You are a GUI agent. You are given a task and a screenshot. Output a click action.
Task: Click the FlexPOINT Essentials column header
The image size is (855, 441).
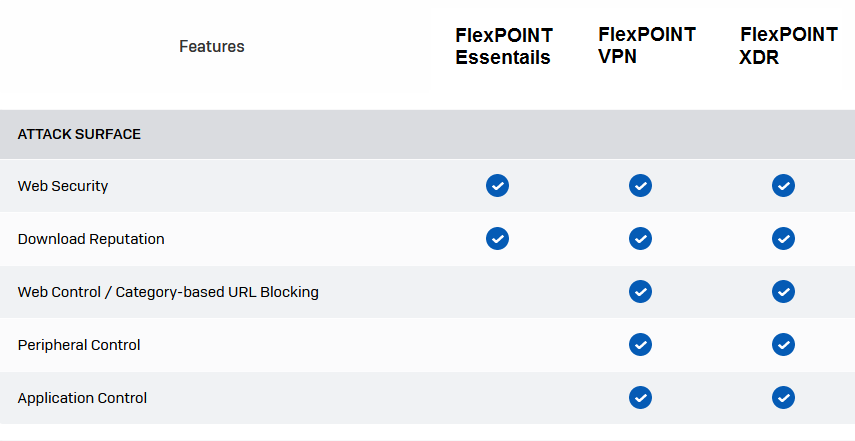(504, 46)
